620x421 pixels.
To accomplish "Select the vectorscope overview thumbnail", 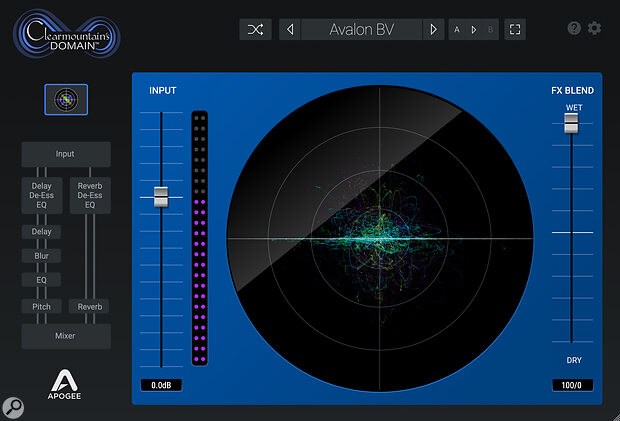I will coord(66,100).
